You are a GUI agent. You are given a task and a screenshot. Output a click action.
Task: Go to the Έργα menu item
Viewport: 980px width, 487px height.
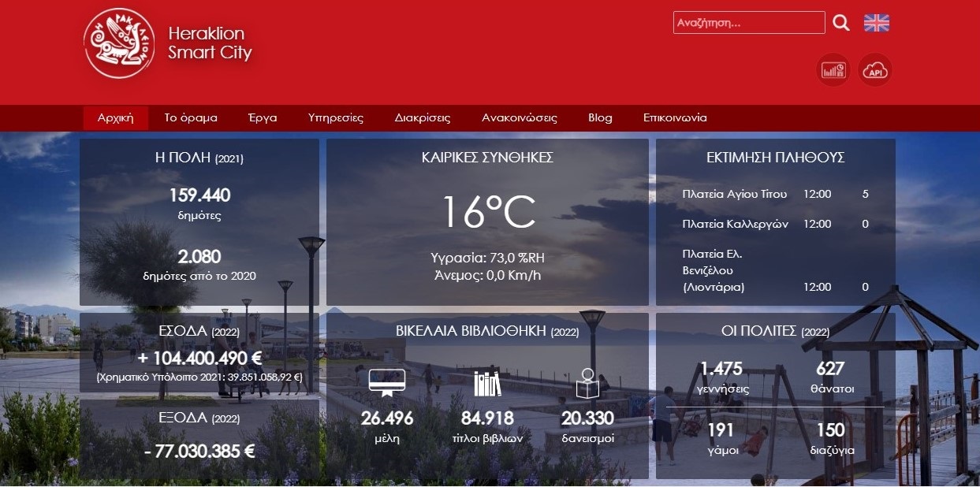coord(263,118)
